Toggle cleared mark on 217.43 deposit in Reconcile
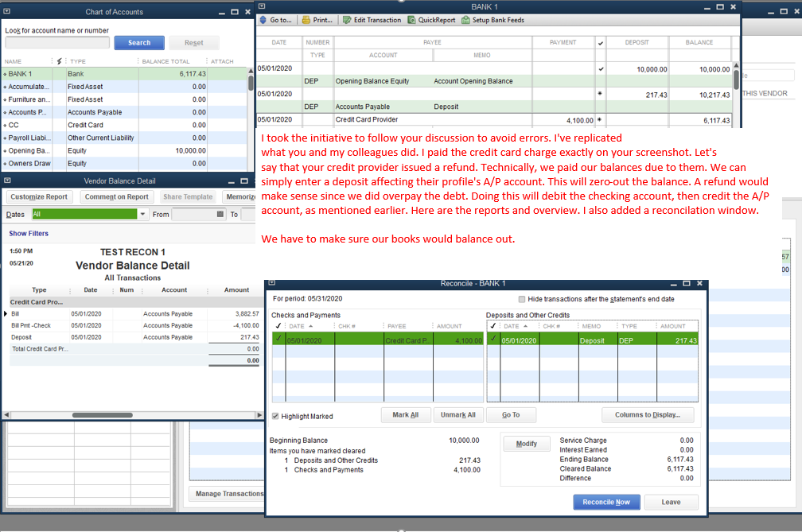The width and height of the screenshot is (802, 532). click(x=493, y=338)
